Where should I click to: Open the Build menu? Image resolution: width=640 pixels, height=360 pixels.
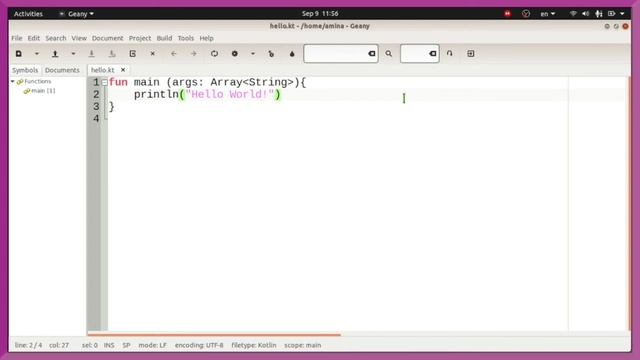coord(164,38)
